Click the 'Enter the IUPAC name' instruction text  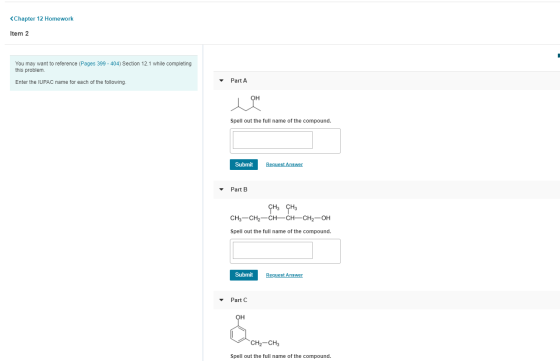[x=70, y=82]
